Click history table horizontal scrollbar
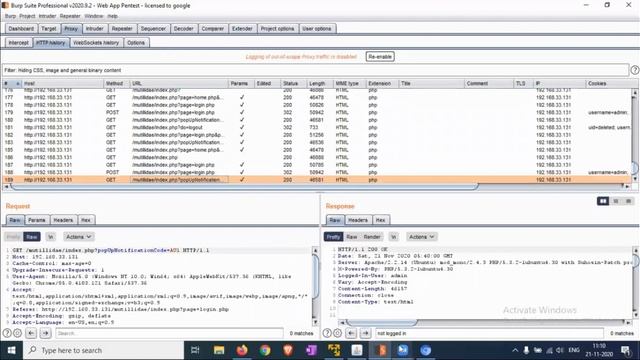 [x=244, y=187]
